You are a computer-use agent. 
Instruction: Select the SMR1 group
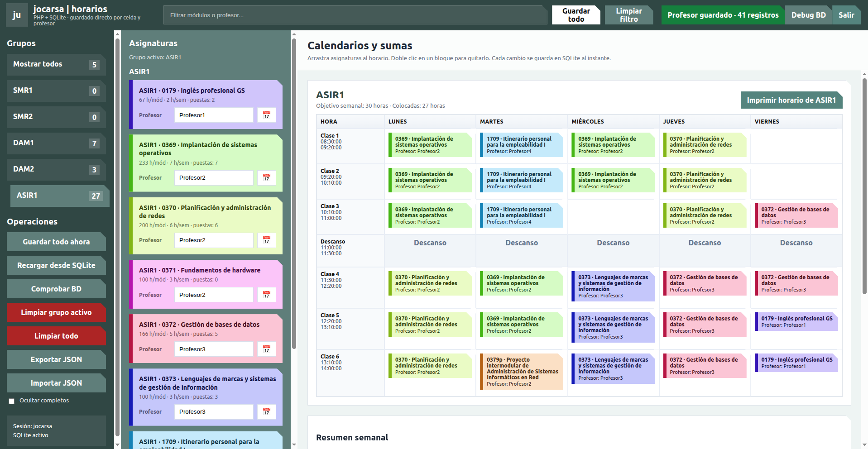[x=56, y=91]
